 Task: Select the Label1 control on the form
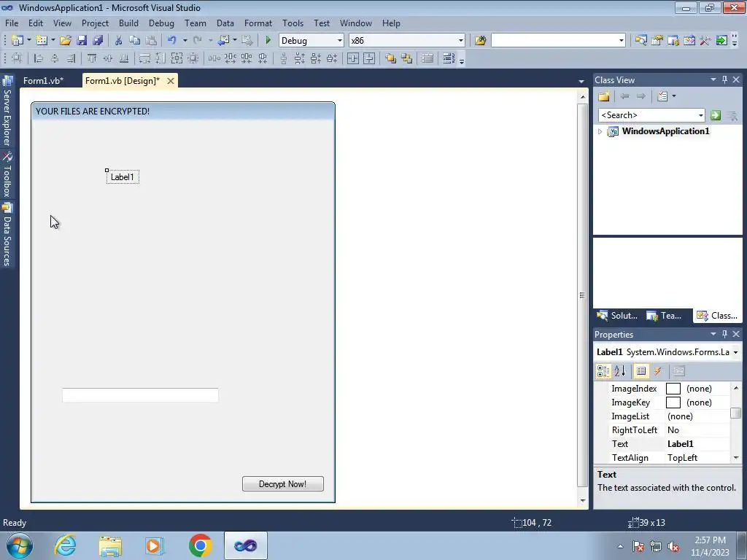coord(123,177)
